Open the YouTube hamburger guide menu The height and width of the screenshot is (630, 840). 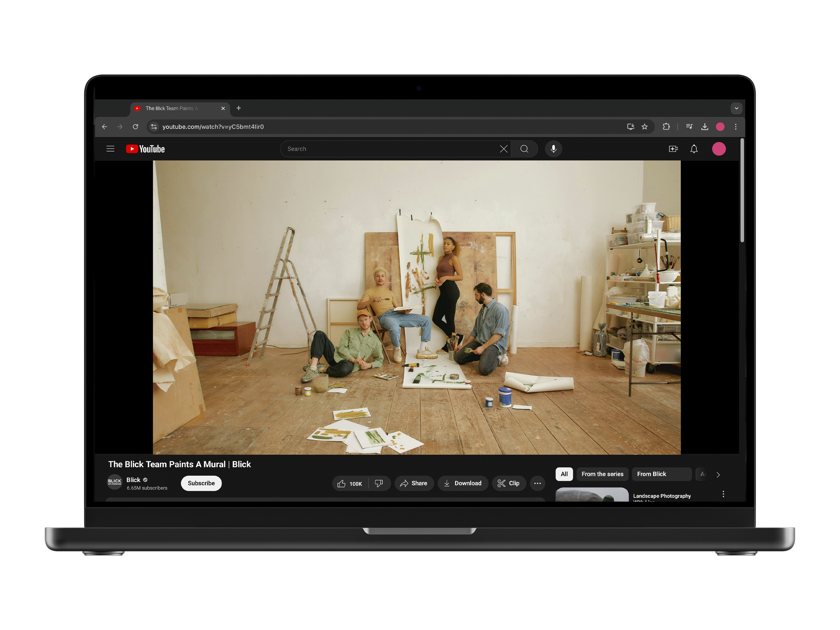[110, 149]
